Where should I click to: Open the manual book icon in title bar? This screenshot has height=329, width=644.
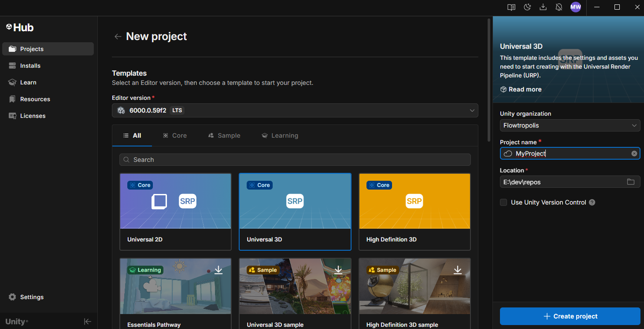[511, 7]
